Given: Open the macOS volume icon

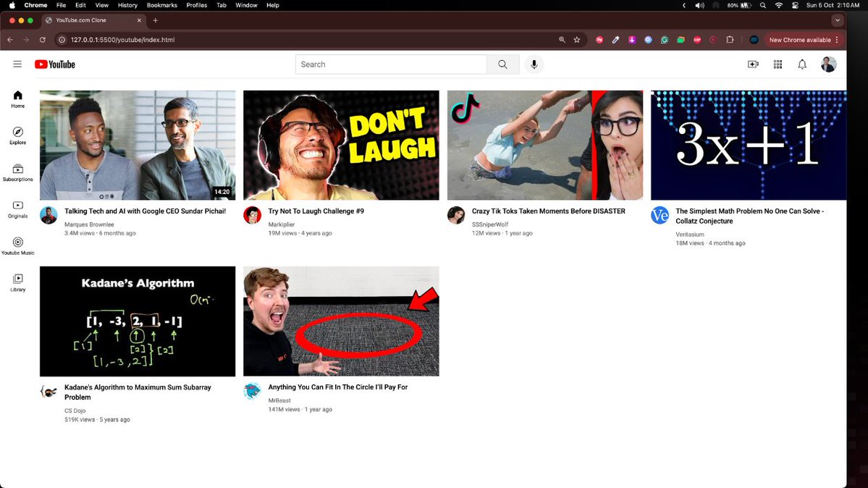Looking at the screenshot, I should pyautogui.click(x=700, y=5).
